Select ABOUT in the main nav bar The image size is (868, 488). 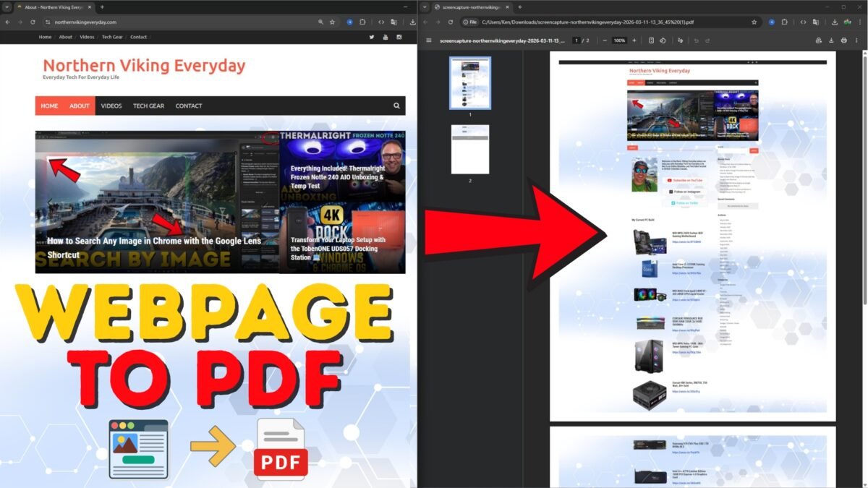pos(80,106)
